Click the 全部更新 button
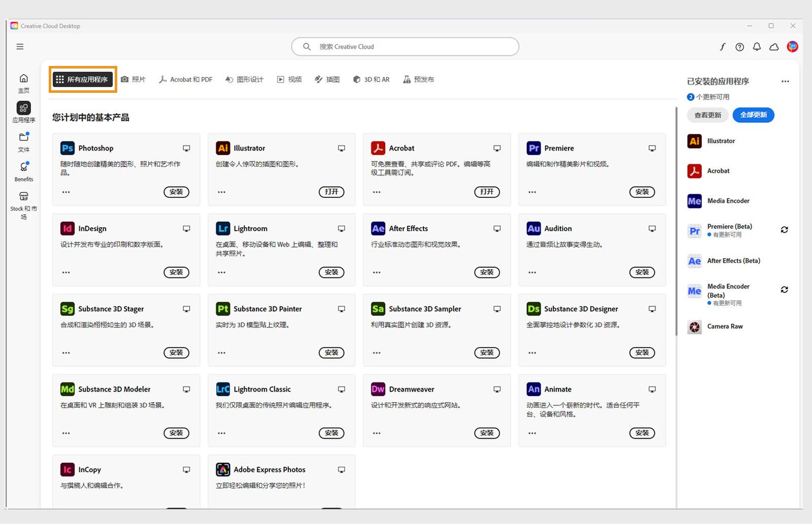This screenshot has width=812, height=524. point(753,115)
